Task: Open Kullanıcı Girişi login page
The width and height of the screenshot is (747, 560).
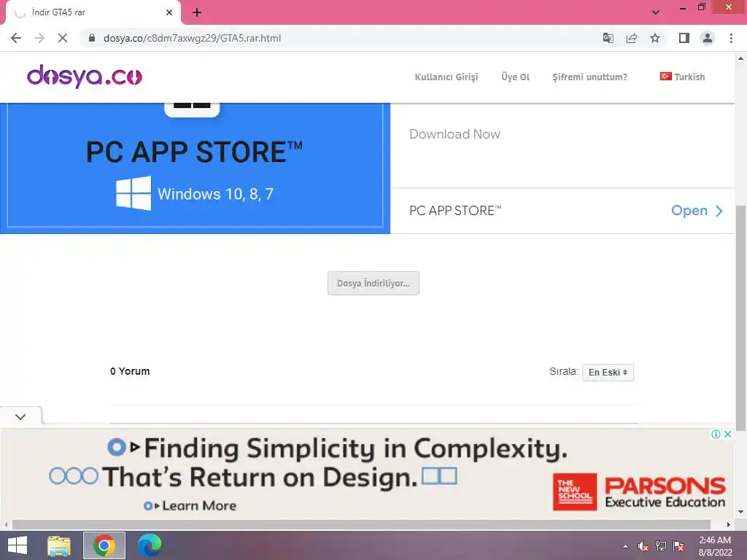Action: pyautogui.click(x=446, y=77)
